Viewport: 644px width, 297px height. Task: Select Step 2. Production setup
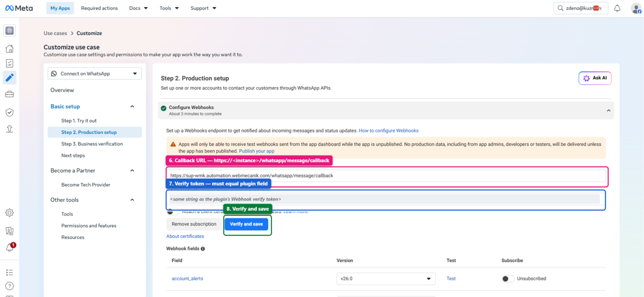(95, 132)
